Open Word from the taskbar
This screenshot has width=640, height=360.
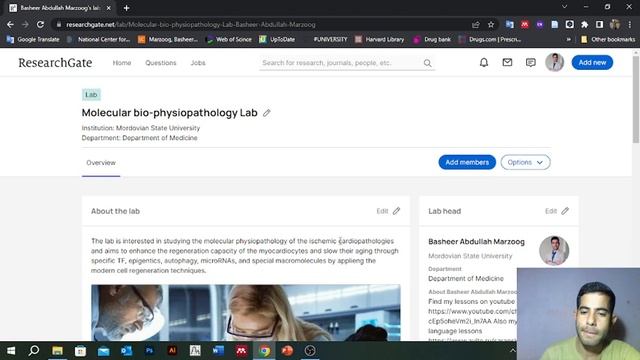pyautogui.click(x=218, y=351)
